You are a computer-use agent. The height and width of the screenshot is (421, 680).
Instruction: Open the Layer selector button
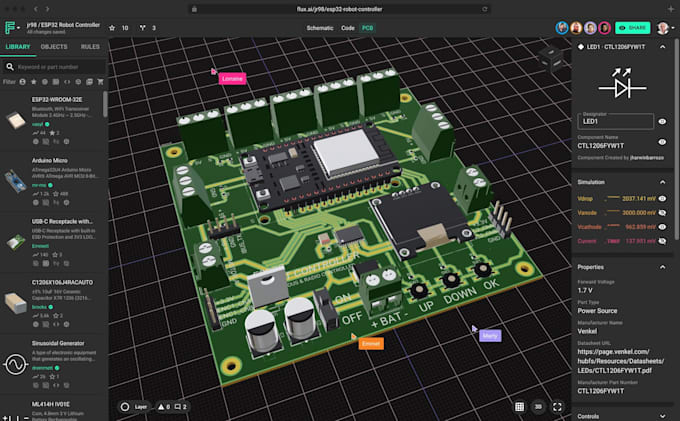134,407
